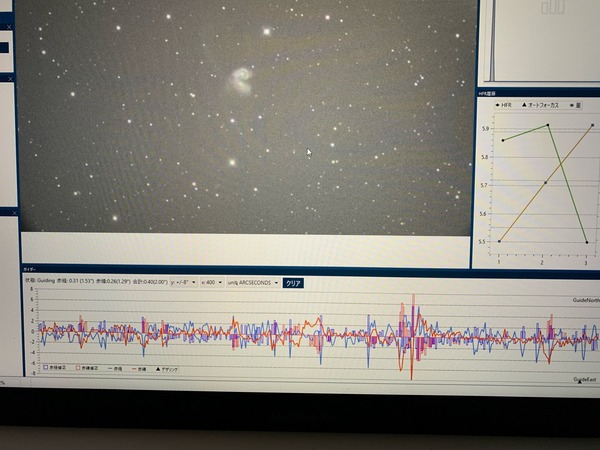Toggle the HFR legend entry in history chart
Screen dimensions: 600x450
[x=504, y=105]
